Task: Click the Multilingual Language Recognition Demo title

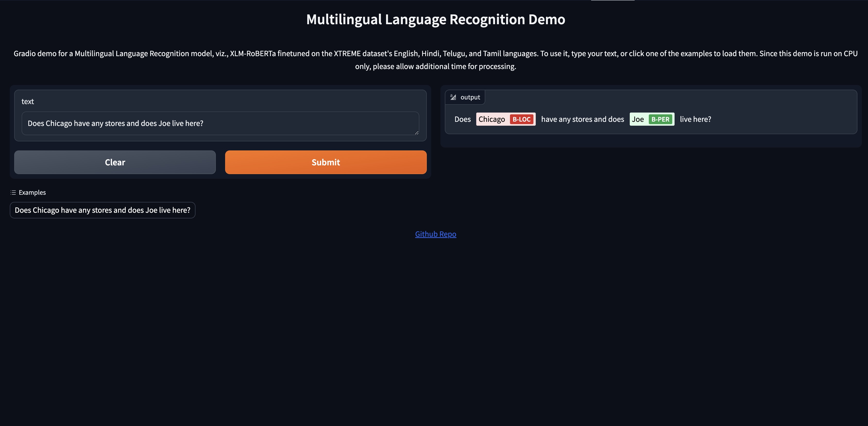Action: pyautogui.click(x=435, y=19)
